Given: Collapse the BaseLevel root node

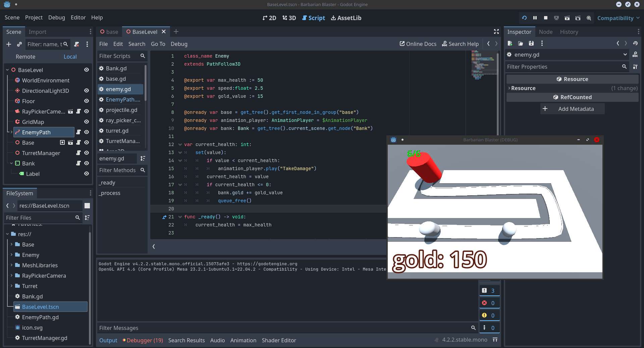Looking at the screenshot, I should [x=7, y=70].
